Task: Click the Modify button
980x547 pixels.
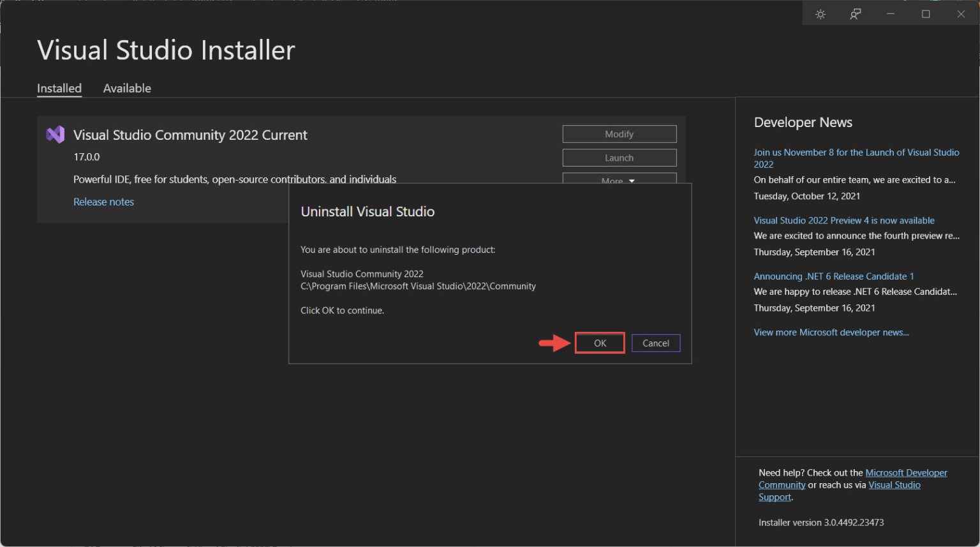Action: [x=618, y=134]
